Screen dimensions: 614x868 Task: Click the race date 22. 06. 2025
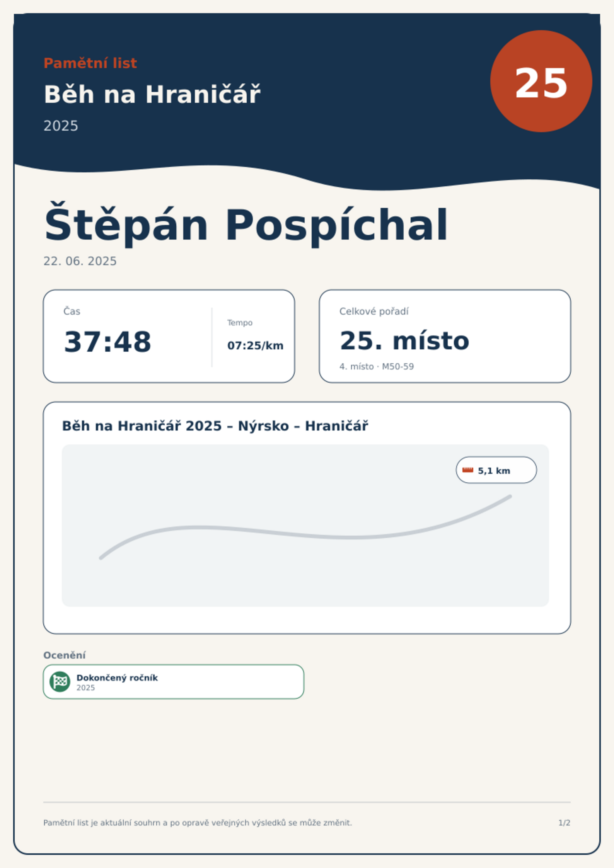click(80, 261)
